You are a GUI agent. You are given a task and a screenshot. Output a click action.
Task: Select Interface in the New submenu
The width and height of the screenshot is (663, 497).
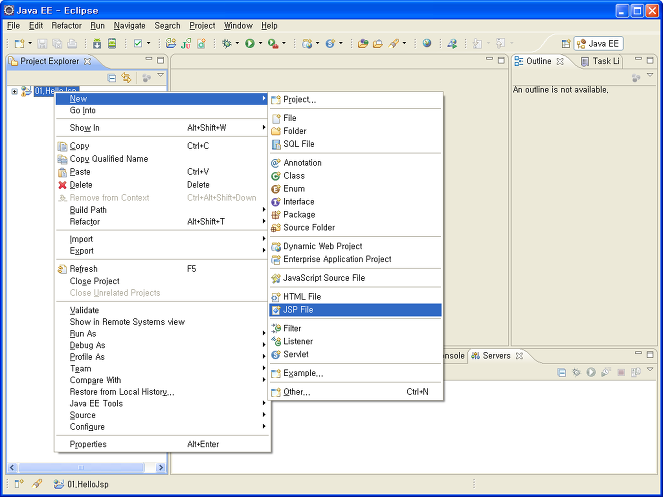tap(356, 202)
